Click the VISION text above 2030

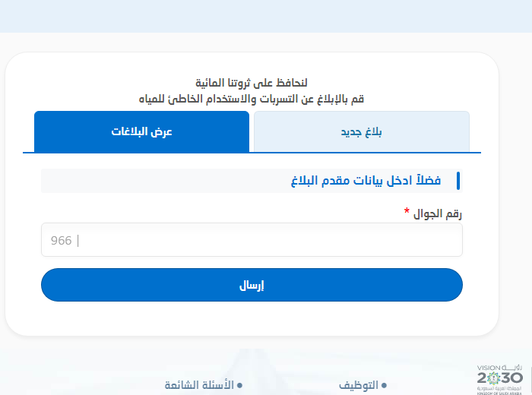point(490,365)
